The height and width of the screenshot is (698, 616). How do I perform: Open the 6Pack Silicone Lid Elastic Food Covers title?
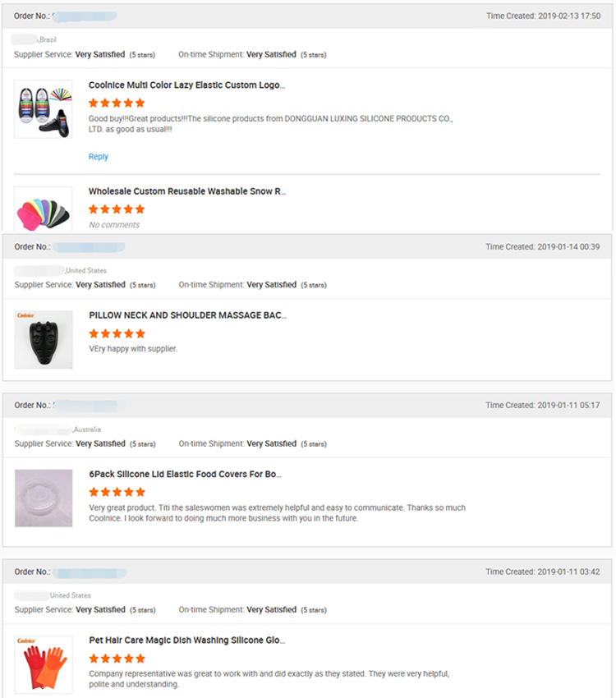point(185,474)
